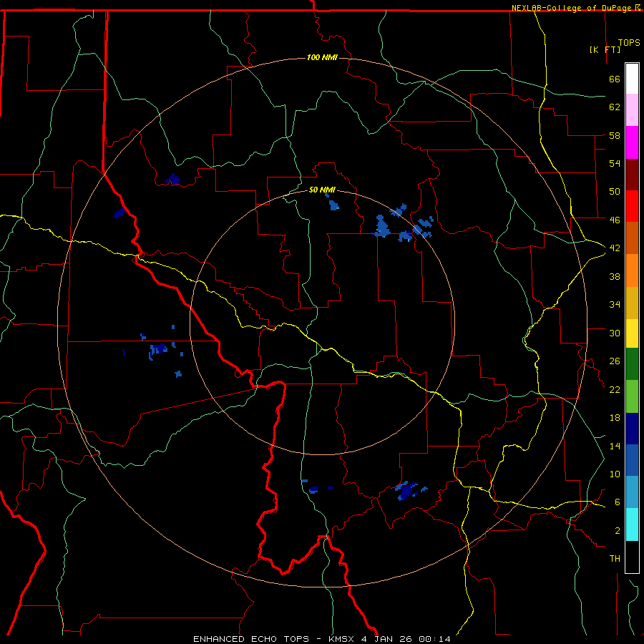Click the light green legend swatch
The height and width of the screenshot is (644, 644).
pyautogui.click(x=632, y=396)
